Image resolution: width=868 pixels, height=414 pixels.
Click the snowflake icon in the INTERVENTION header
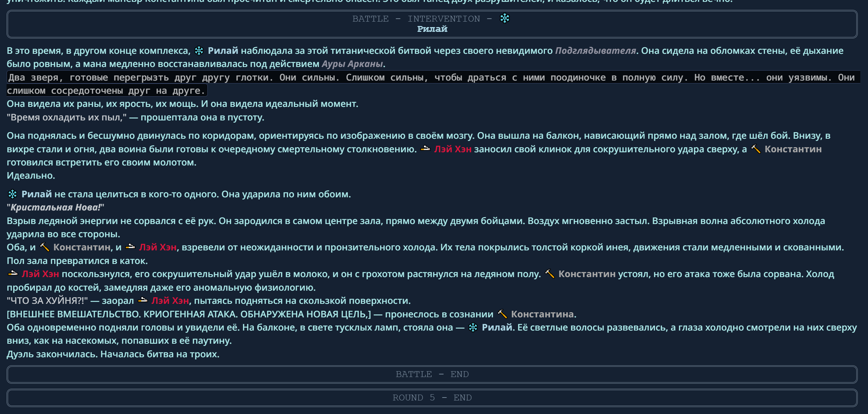point(504,18)
